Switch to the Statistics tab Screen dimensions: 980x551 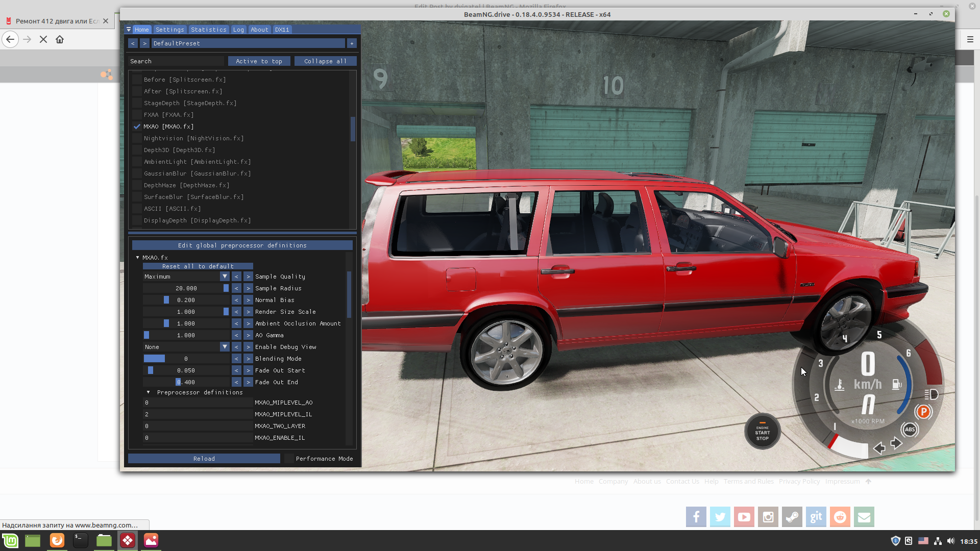pos(208,30)
